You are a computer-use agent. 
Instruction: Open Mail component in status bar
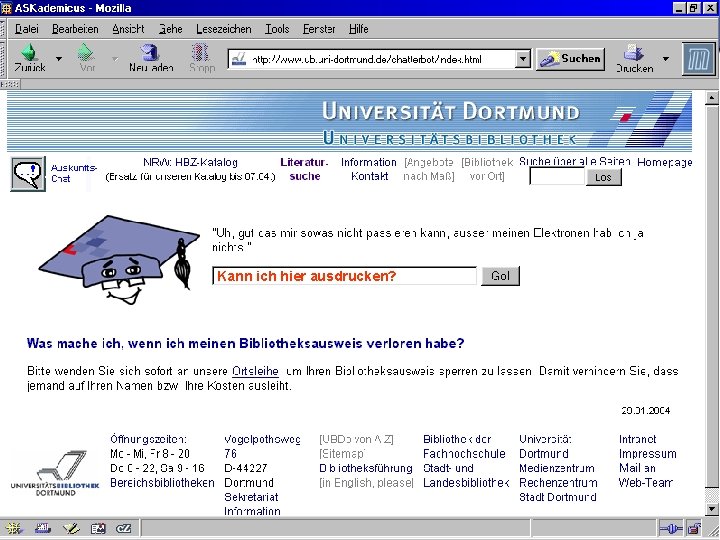(42, 529)
